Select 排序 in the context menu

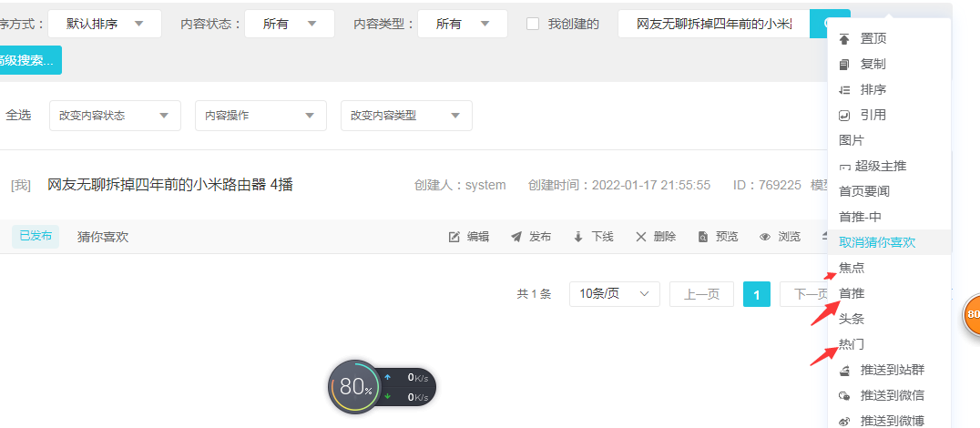[x=873, y=90]
